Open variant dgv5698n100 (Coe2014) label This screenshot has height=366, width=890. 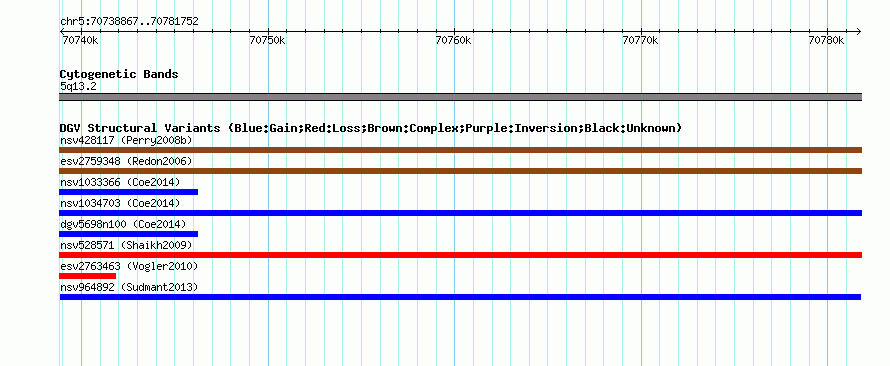tap(123, 224)
